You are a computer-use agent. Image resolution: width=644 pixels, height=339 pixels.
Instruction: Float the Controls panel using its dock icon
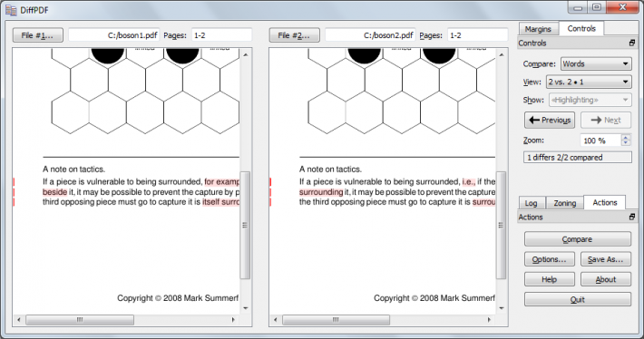click(632, 43)
